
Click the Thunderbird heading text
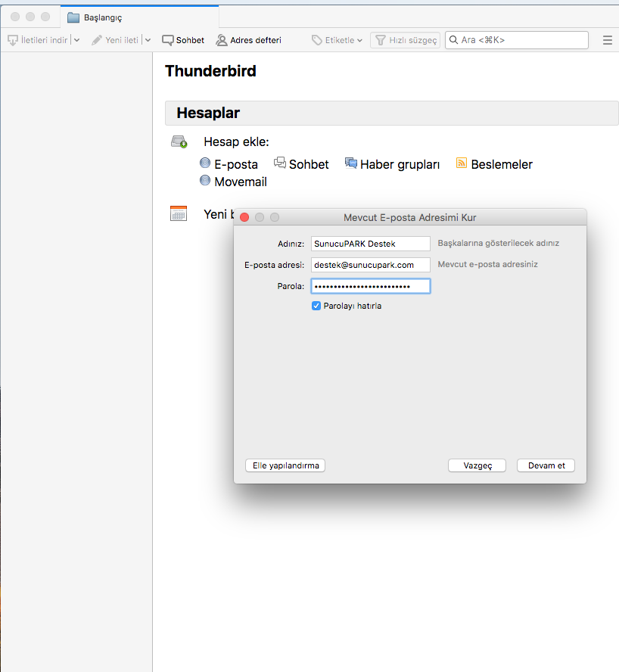pyautogui.click(x=210, y=71)
